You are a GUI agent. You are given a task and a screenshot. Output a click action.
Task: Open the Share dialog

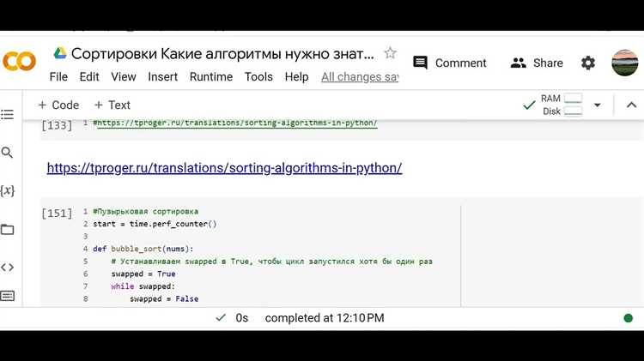537,63
